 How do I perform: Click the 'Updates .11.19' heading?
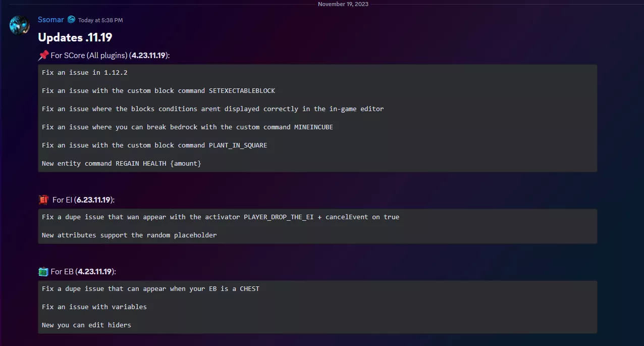(75, 37)
